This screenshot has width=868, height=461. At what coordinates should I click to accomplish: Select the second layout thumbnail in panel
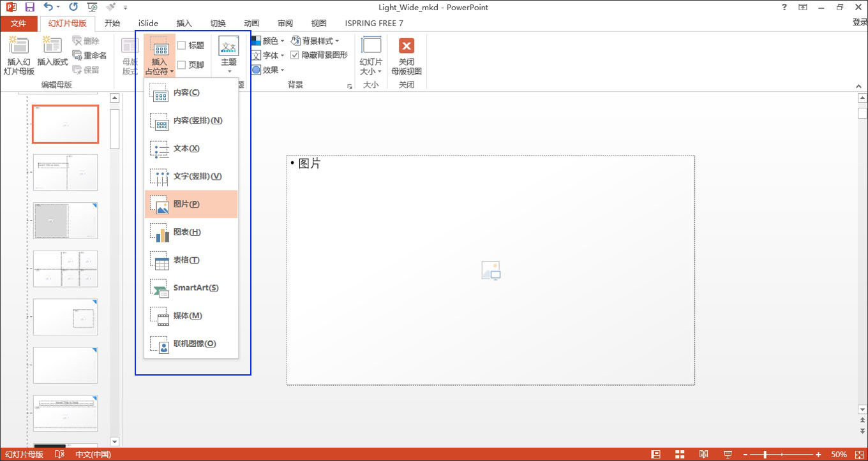point(65,172)
